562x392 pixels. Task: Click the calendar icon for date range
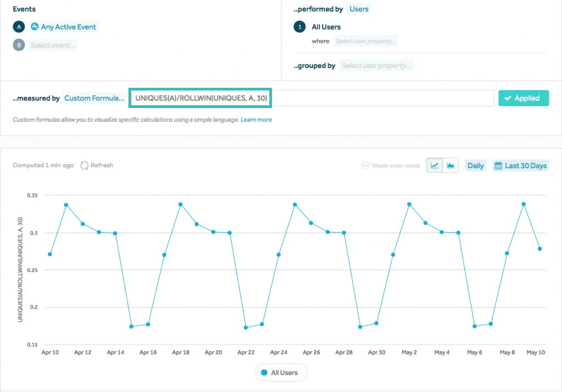[x=498, y=166]
